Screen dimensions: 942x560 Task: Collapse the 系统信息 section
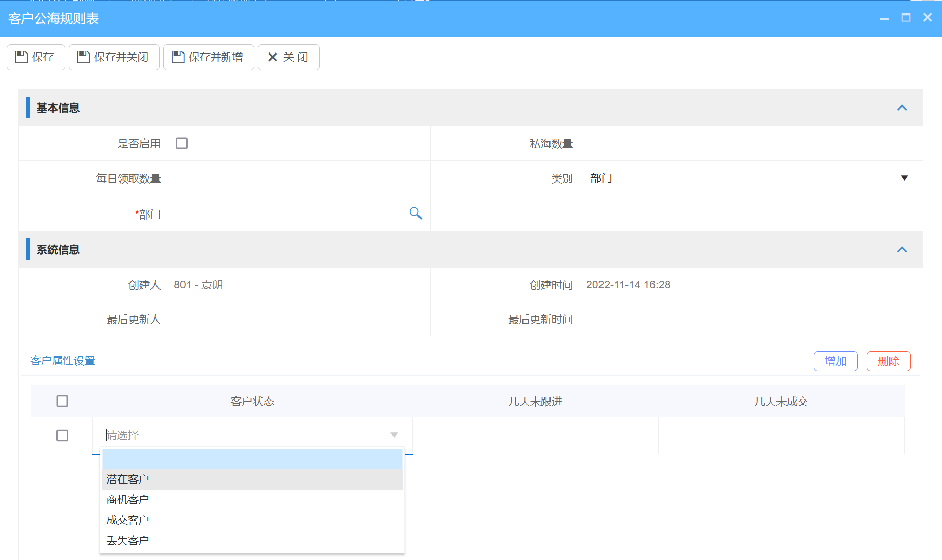coord(903,249)
